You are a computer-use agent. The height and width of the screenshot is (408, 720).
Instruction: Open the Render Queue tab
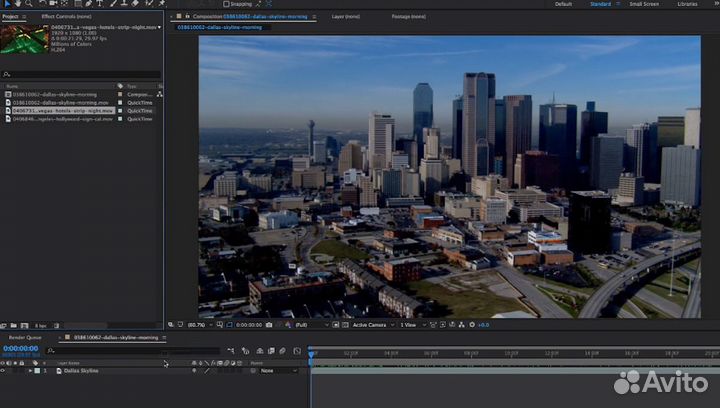[23, 338]
